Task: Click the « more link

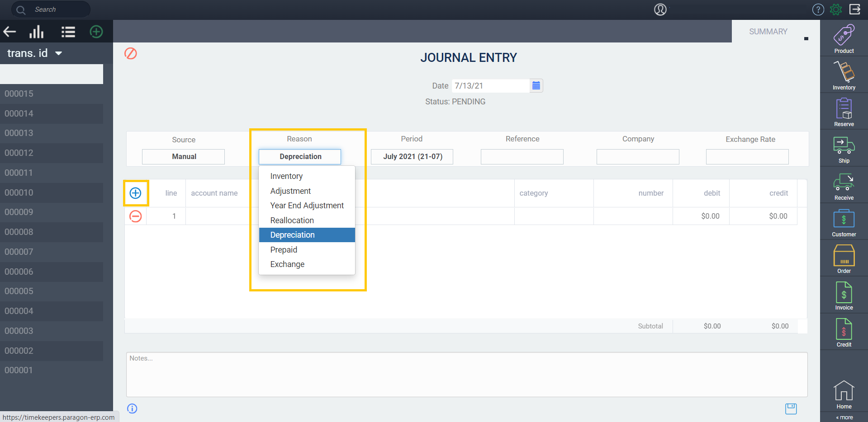Action: click(x=844, y=417)
